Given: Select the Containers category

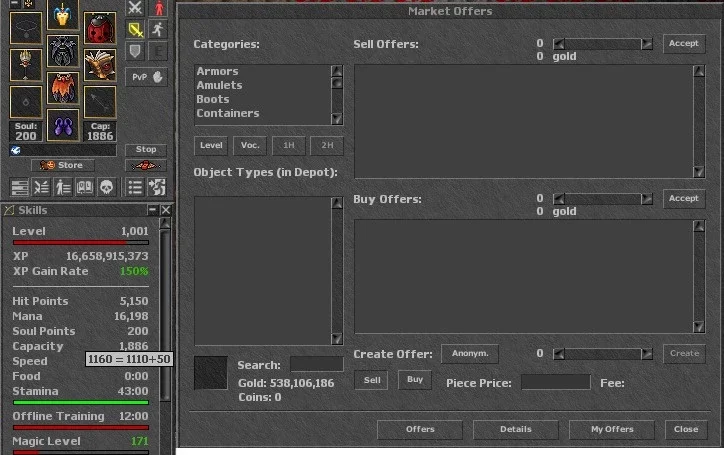Looking at the screenshot, I should (x=228, y=113).
